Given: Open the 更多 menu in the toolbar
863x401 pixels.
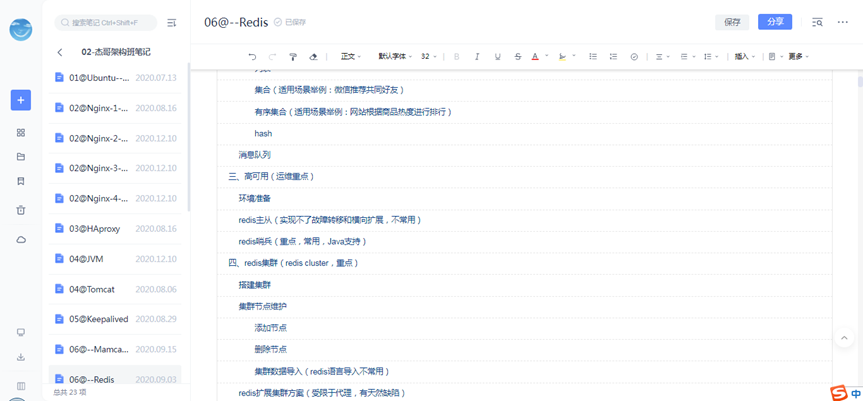Looking at the screenshot, I should pyautogui.click(x=797, y=57).
